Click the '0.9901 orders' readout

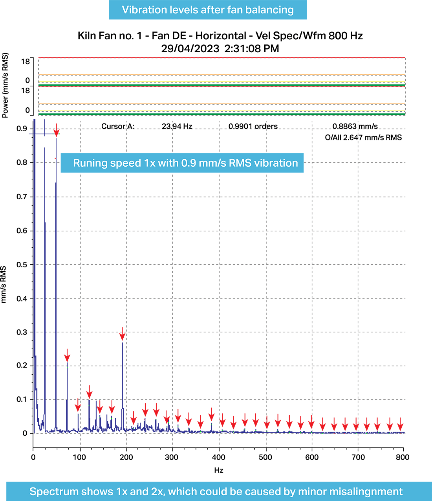pos(253,126)
